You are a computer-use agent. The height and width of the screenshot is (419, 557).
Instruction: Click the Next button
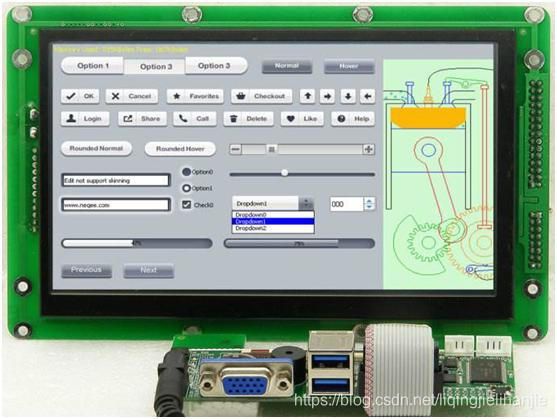tap(148, 271)
